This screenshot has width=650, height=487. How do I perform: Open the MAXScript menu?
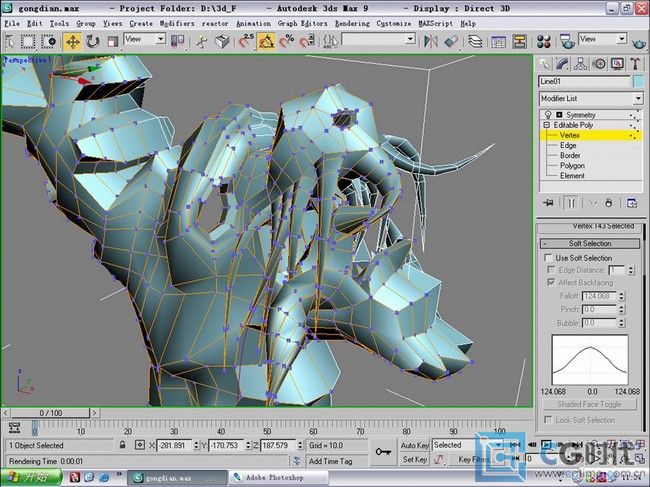pyautogui.click(x=435, y=24)
